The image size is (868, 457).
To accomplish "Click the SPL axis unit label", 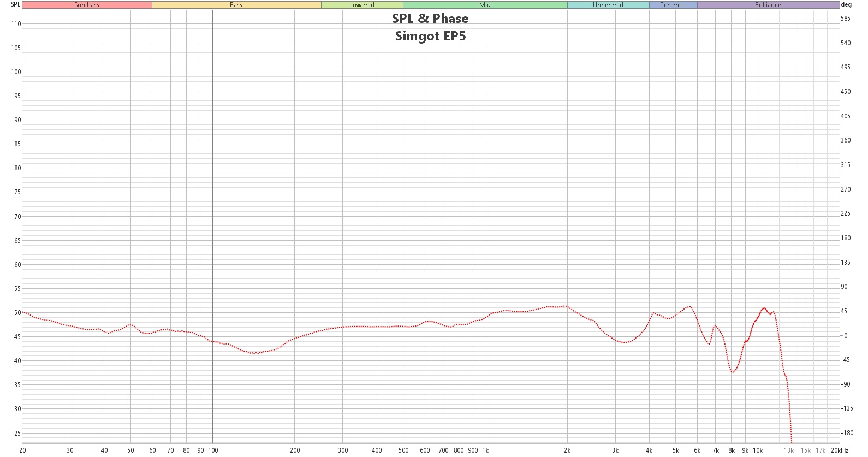I will click(x=15, y=4).
